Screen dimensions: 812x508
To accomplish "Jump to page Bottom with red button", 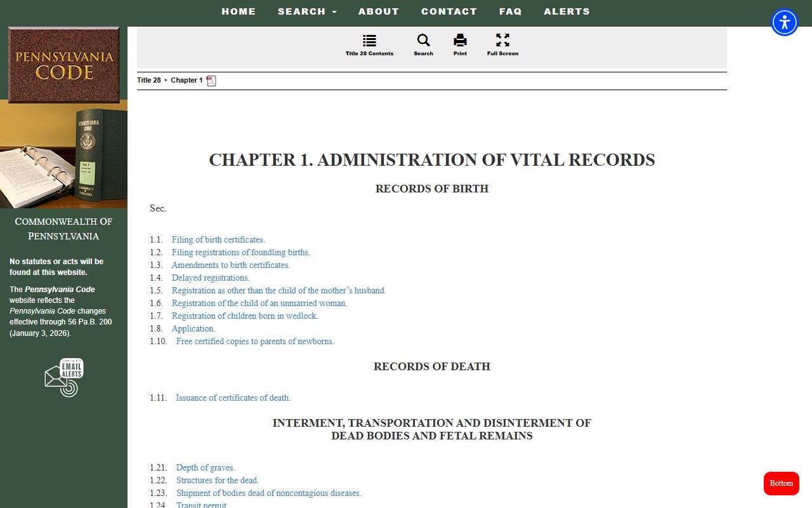I will tap(782, 483).
